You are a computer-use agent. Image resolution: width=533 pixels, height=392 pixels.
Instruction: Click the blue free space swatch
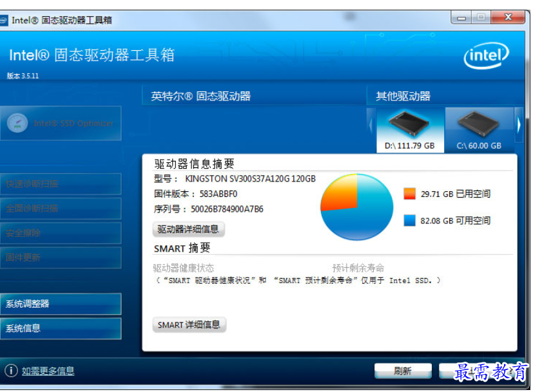410,220
